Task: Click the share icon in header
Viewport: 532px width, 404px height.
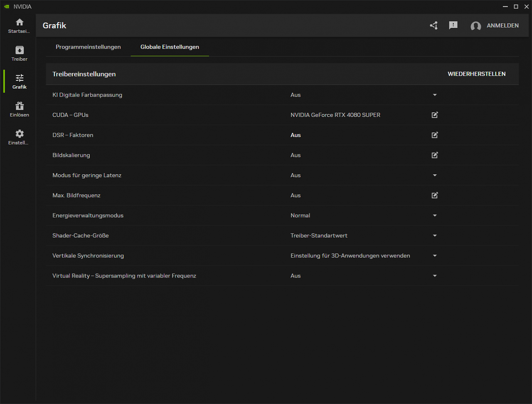Action: pyautogui.click(x=434, y=26)
